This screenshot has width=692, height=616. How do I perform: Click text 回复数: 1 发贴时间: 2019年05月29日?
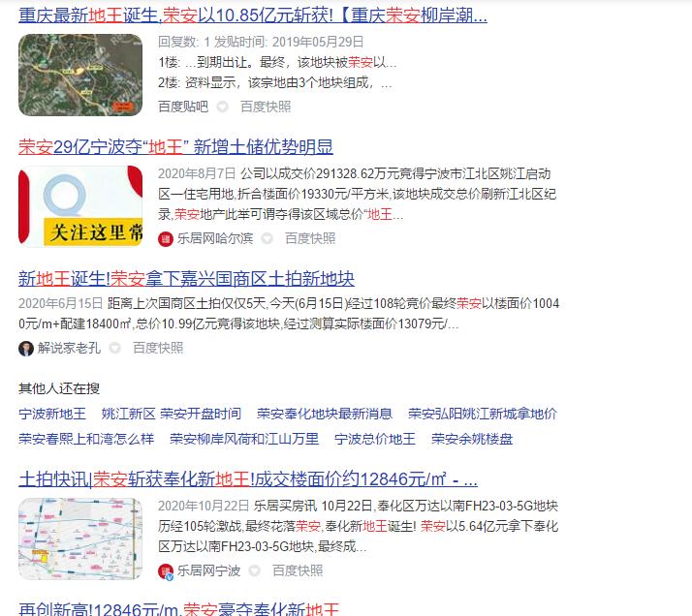[261, 42]
